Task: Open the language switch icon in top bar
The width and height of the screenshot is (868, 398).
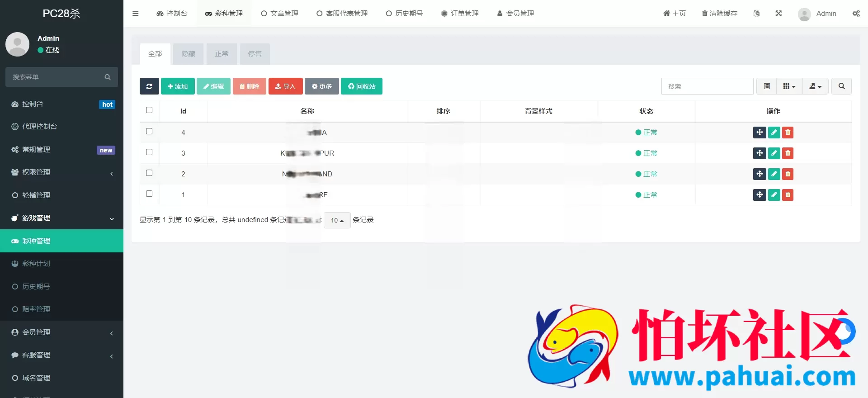Action: [757, 14]
